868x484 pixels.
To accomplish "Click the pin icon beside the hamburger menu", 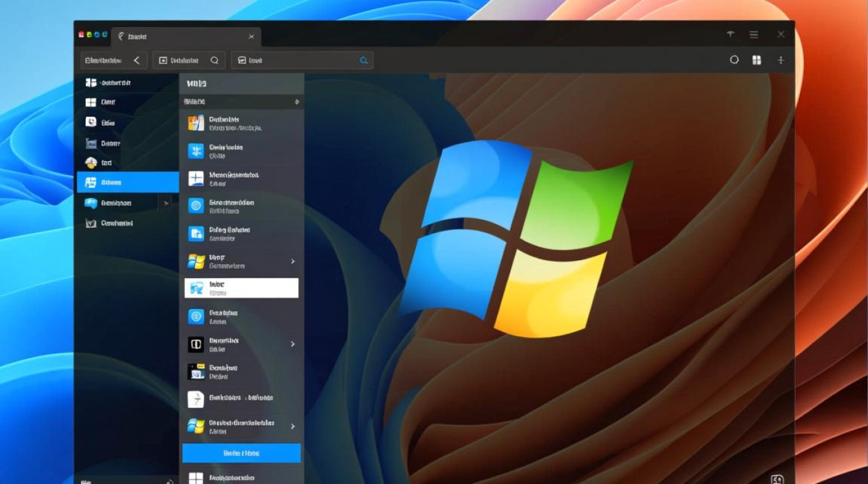I will point(730,35).
